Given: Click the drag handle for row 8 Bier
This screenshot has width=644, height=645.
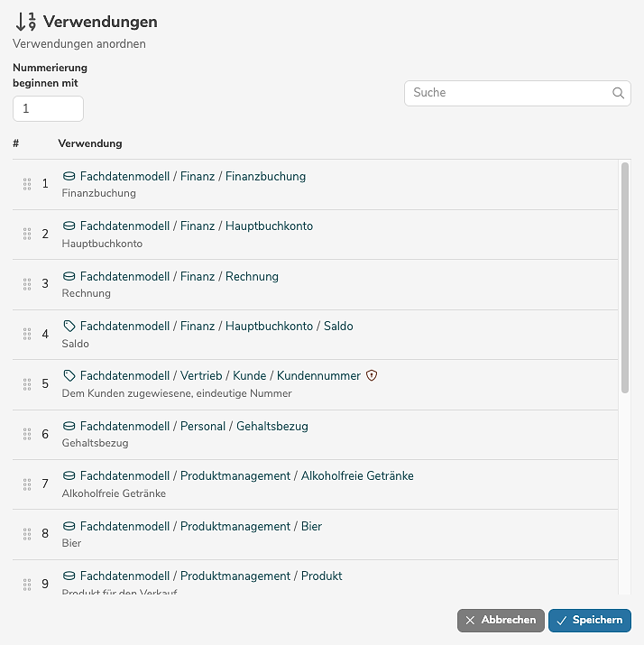Looking at the screenshot, I should [x=27, y=534].
